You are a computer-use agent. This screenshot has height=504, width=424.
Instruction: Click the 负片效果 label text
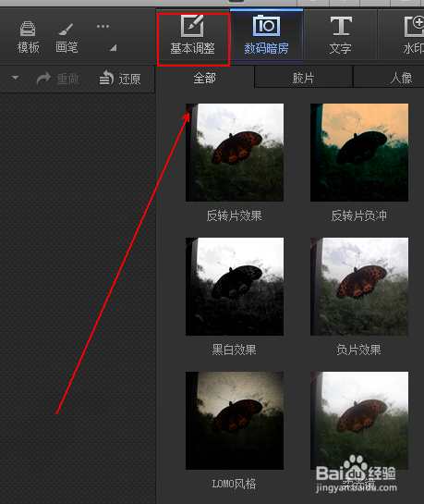coord(358,350)
